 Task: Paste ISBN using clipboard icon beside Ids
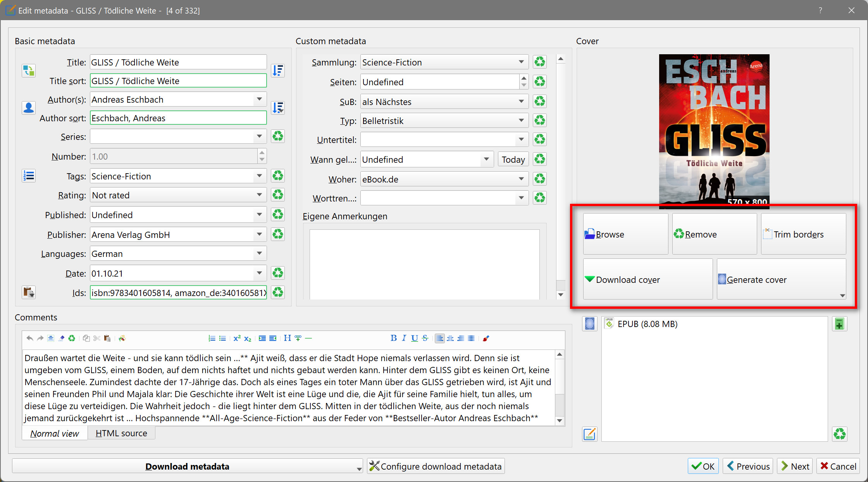29,292
